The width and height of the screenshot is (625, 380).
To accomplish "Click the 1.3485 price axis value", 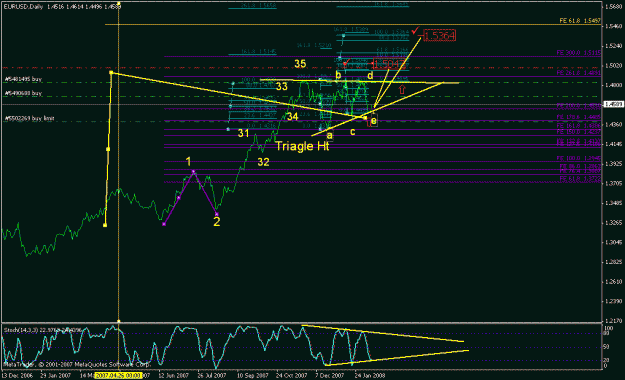I will [613, 203].
